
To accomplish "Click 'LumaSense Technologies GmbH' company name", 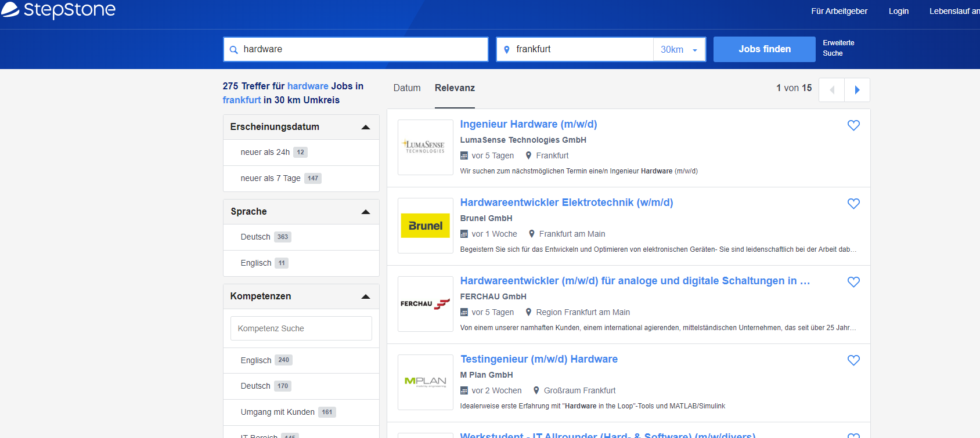I will click(x=523, y=140).
